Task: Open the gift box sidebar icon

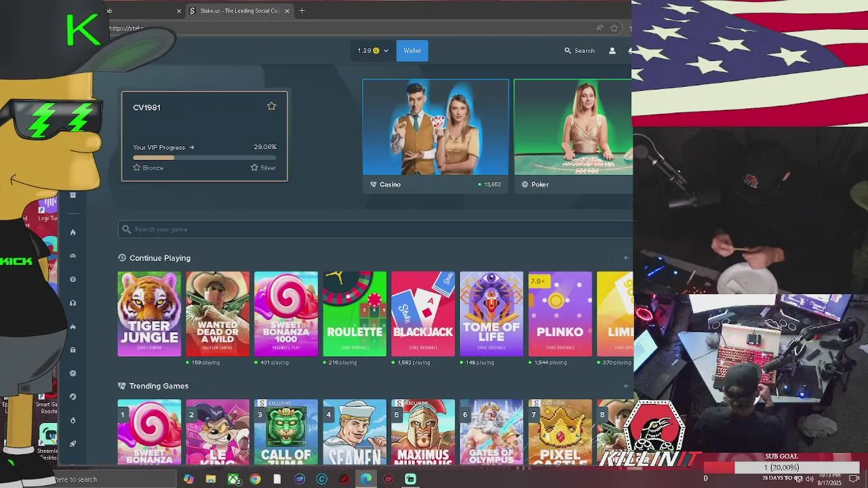Action: (73, 350)
